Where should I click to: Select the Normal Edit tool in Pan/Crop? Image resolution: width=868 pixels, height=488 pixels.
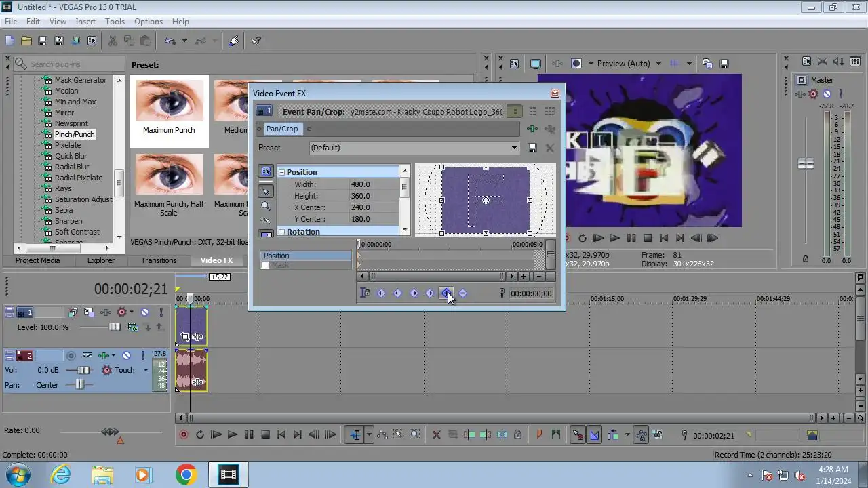[x=266, y=192]
